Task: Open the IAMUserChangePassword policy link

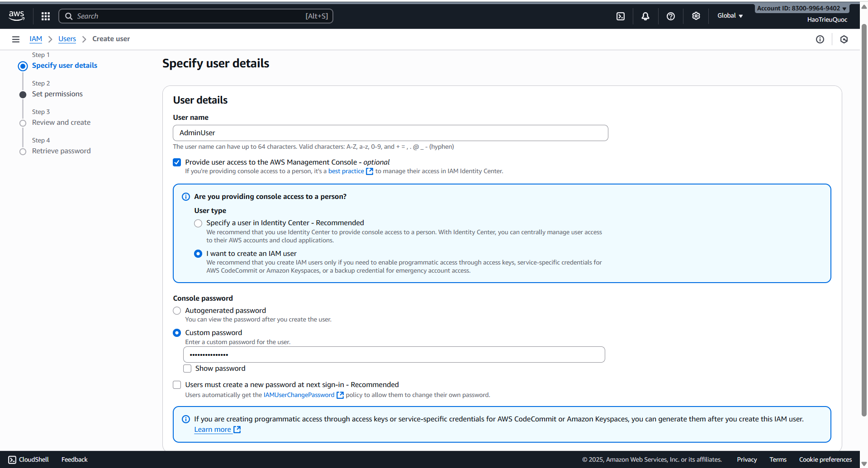Action: pyautogui.click(x=299, y=395)
